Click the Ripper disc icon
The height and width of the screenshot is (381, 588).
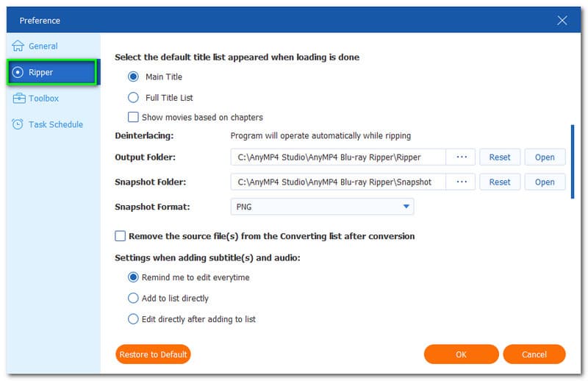pyautogui.click(x=18, y=72)
